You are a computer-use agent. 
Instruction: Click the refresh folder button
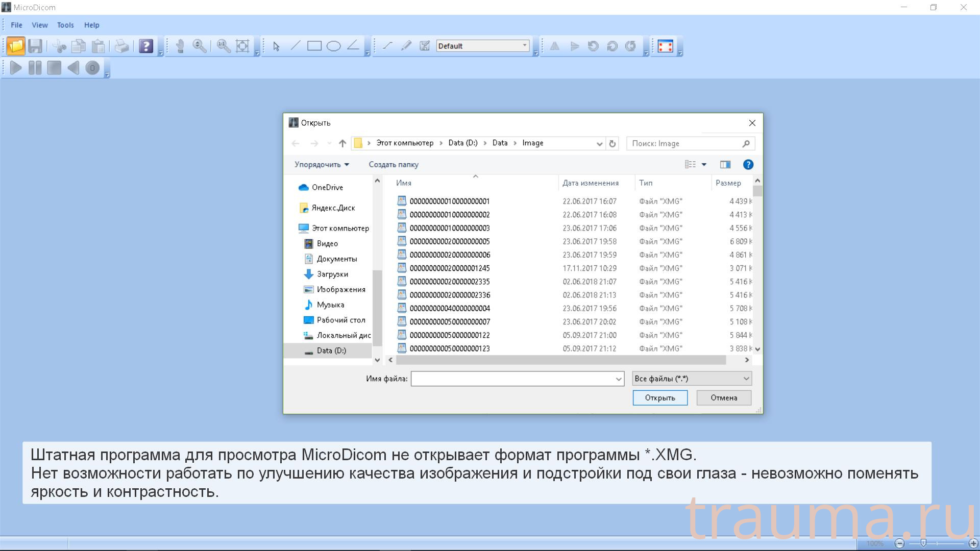(612, 143)
